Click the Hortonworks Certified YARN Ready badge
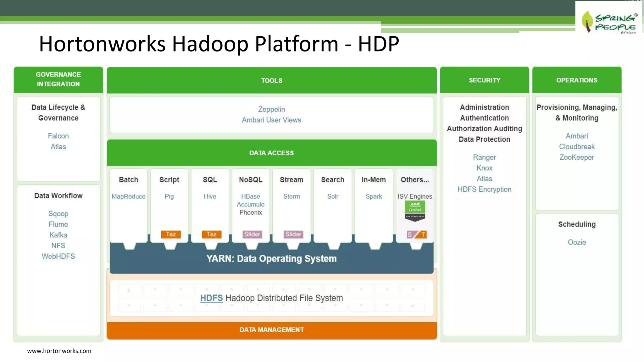 click(x=415, y=211)
